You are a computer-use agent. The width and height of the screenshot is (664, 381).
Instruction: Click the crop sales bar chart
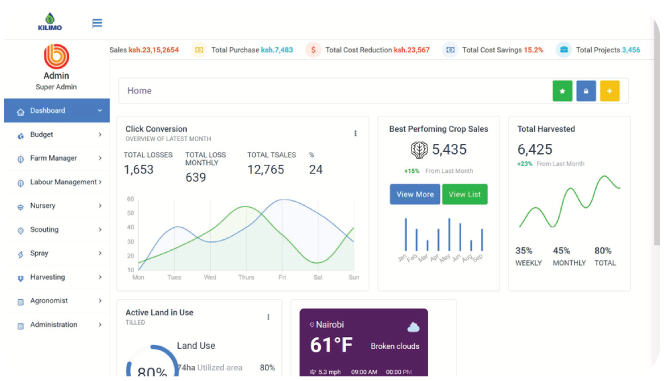click(440, 240)
